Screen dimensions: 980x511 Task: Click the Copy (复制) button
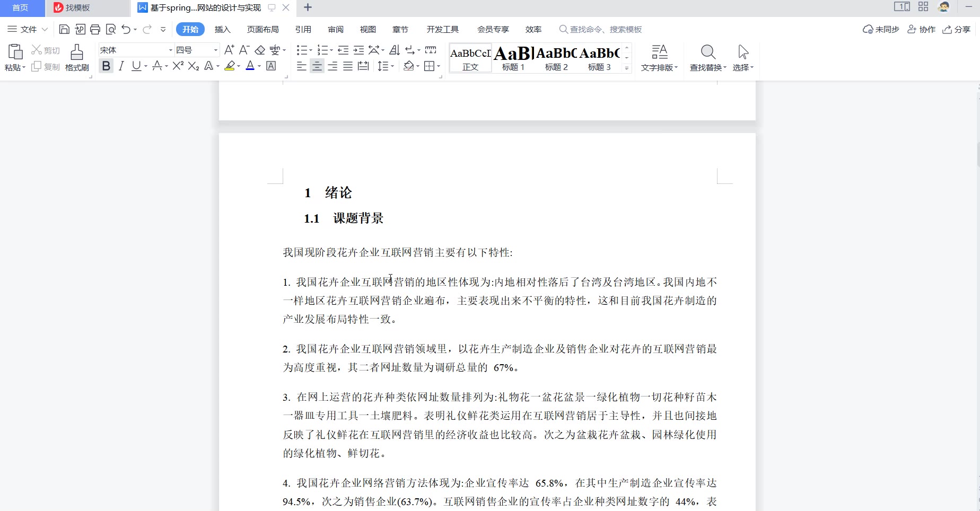point(46,67)
